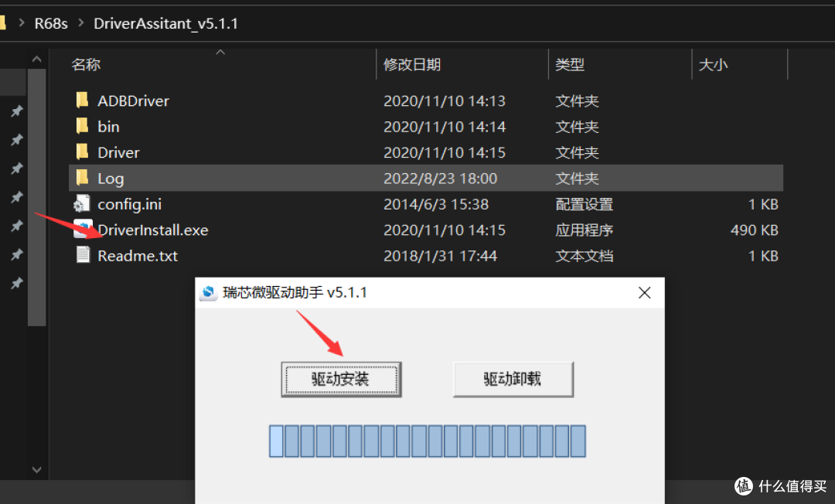
Task: Click the pin icon beside DriverInstall.exe row
Action: click(x=16, y=226)
